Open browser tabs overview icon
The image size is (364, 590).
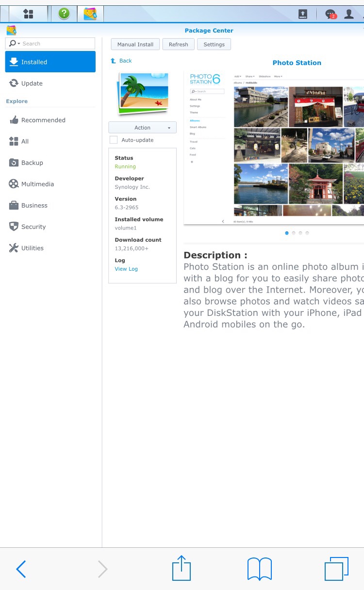coord(336,569)
